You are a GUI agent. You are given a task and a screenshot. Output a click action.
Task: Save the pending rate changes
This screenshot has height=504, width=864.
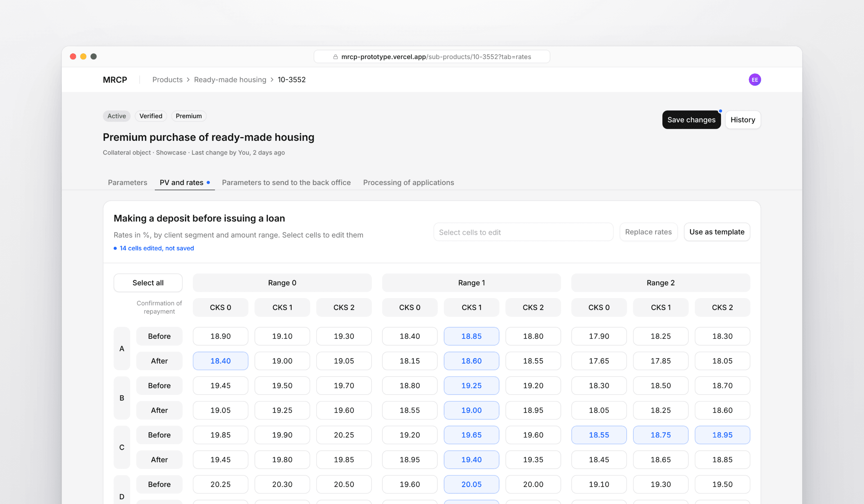click(691, 120)
